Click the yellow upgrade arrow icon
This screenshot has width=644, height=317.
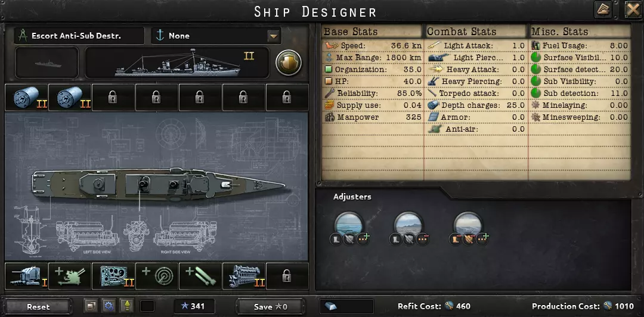(127, 306)
